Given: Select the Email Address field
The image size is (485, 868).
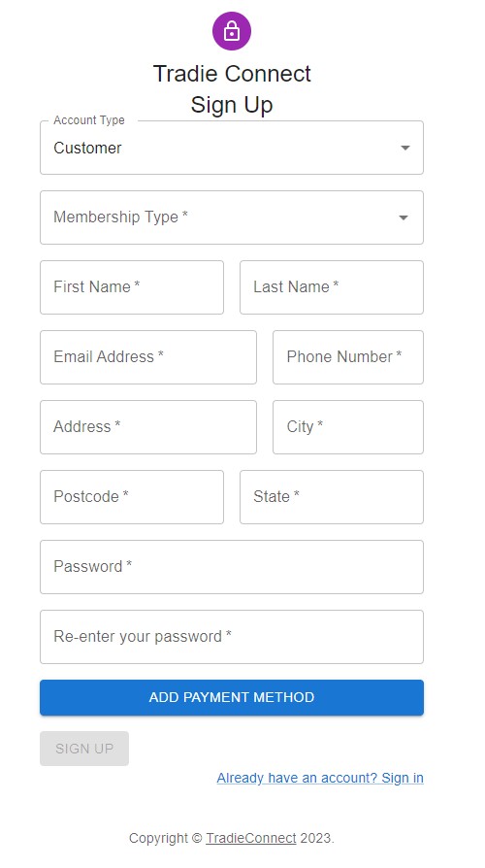Looking at the screenshot, I should point(148,357).
